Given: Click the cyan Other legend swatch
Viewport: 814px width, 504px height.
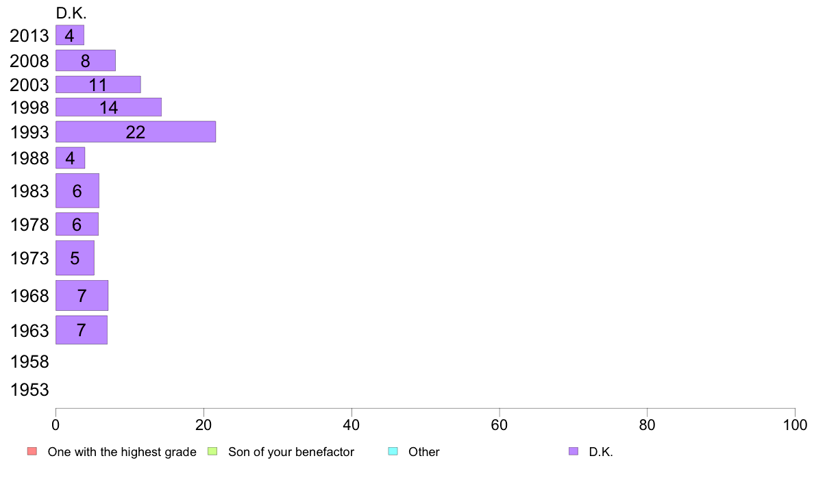Looking at the screenshot, I should coord(393,451).
